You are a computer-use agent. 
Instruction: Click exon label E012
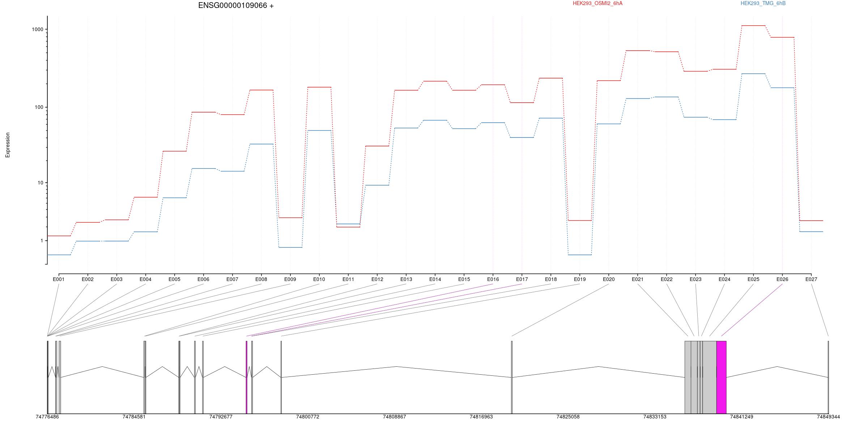[x=377, y=280]
